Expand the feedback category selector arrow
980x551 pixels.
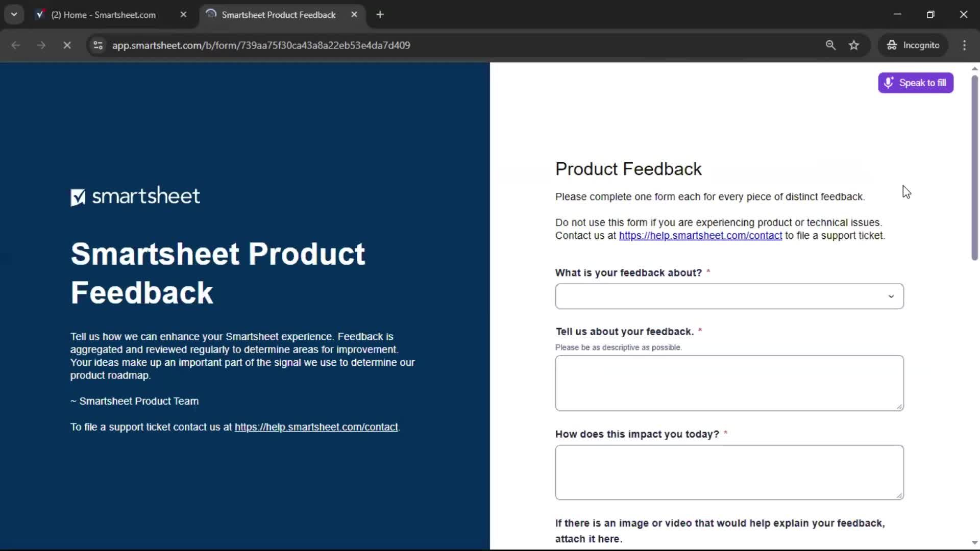pos(891,296)
